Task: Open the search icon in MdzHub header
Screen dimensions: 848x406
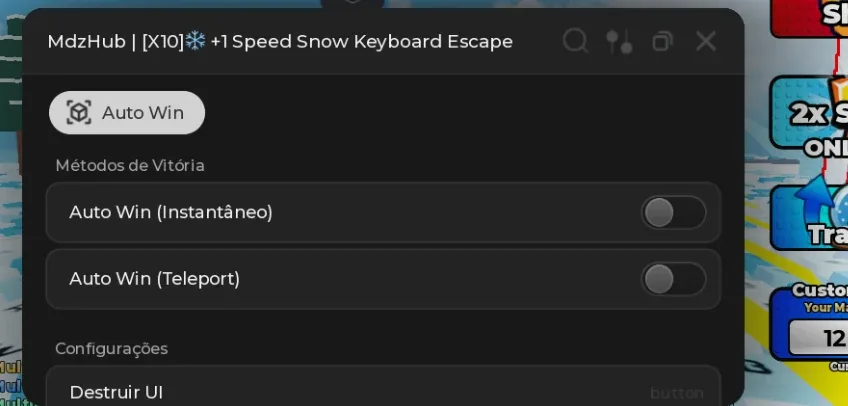Action: coord(575,41)
